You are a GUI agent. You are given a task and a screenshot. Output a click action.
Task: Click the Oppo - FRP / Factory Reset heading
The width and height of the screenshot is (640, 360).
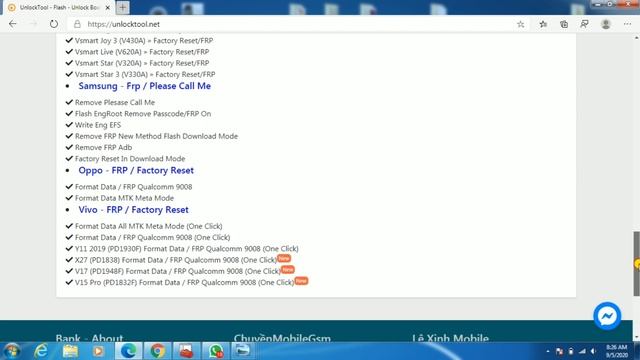coord(136,171)
